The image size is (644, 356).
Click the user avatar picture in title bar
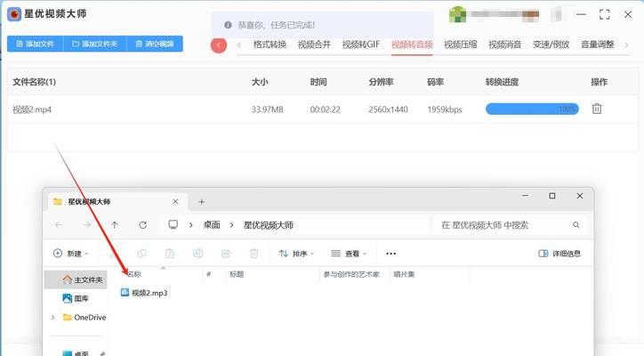[457, 14]
